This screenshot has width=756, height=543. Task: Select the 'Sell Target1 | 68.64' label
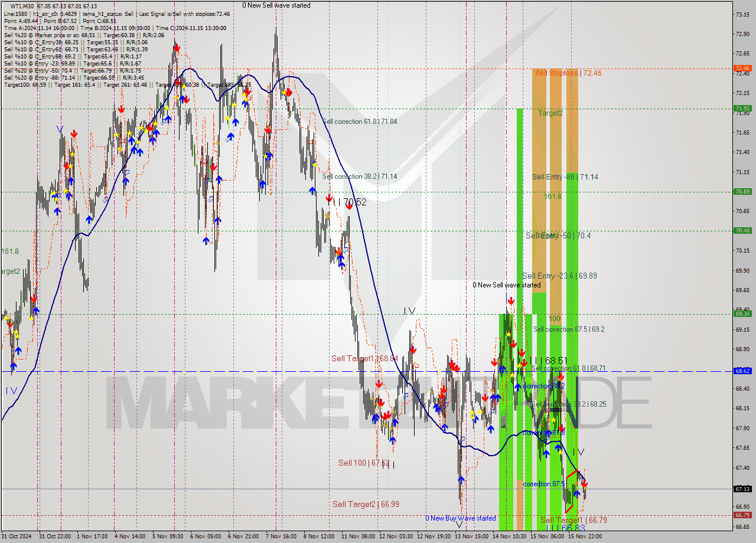click(x=364, y=358)
